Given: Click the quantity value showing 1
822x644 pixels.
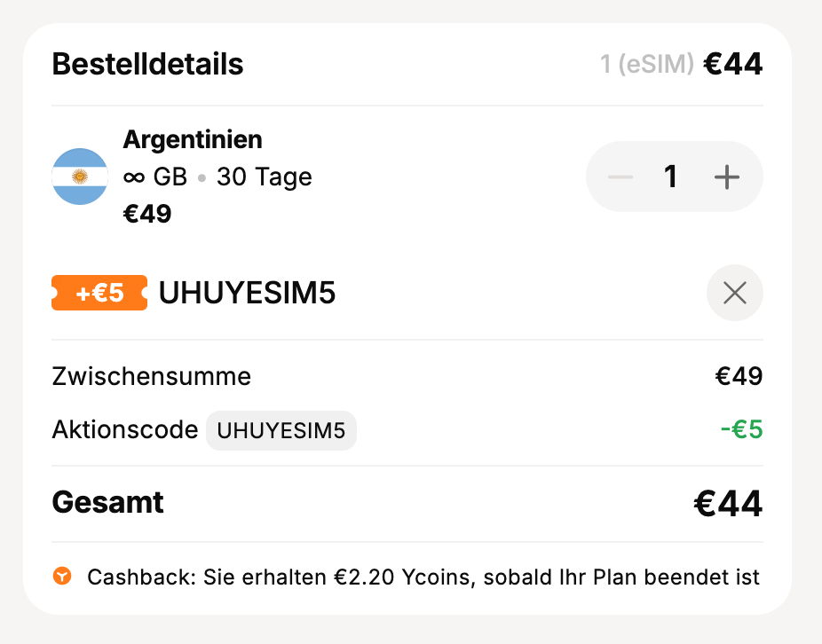Looking at the screenshot, I should pyautogui.click(x=672, y=177).
